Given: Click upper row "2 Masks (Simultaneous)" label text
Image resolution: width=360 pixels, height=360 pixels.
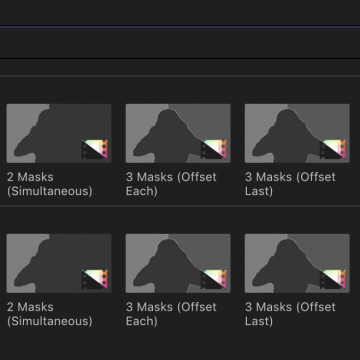Looking at the screenshot, I should coord(49,184).
